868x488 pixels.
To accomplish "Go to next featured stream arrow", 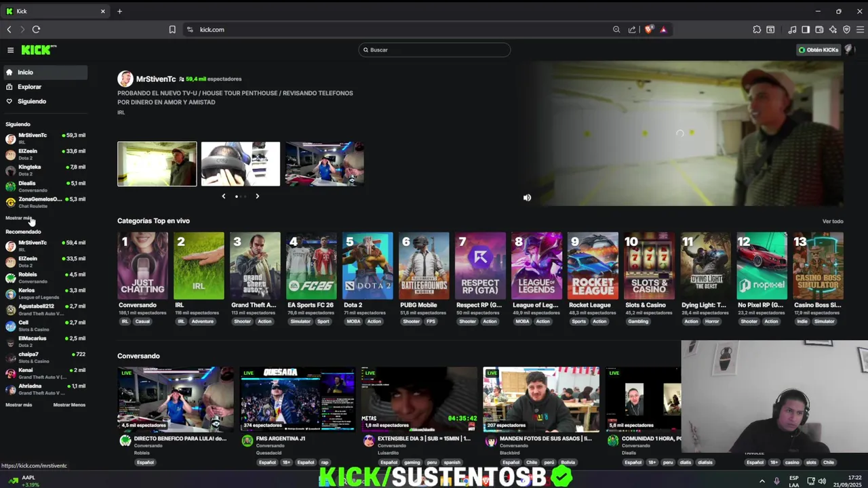I will point(257,196).
